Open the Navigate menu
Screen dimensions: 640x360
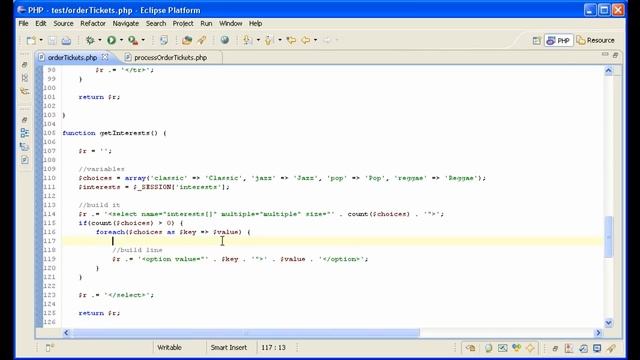coord(126,23)
